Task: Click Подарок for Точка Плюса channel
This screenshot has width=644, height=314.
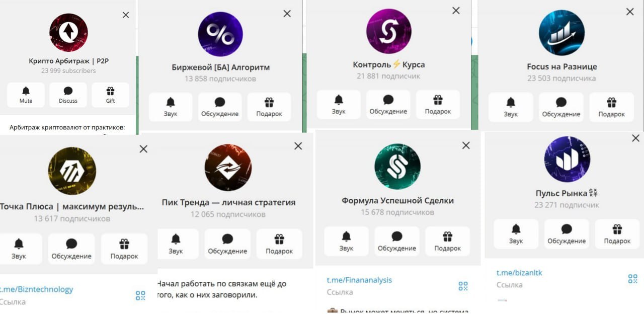Action: click(124, 249)
